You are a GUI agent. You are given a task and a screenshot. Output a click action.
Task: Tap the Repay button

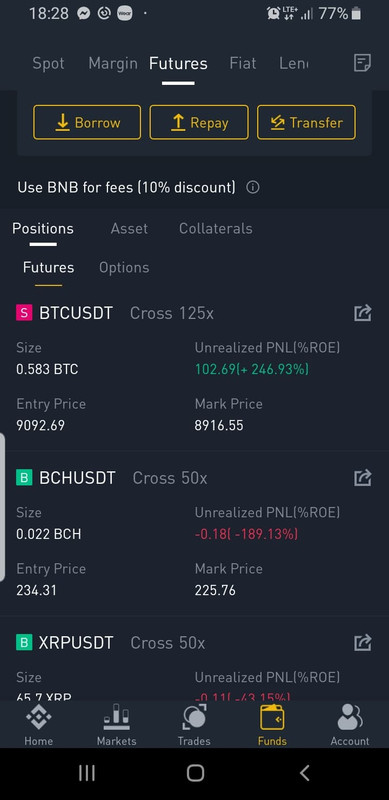199,122
